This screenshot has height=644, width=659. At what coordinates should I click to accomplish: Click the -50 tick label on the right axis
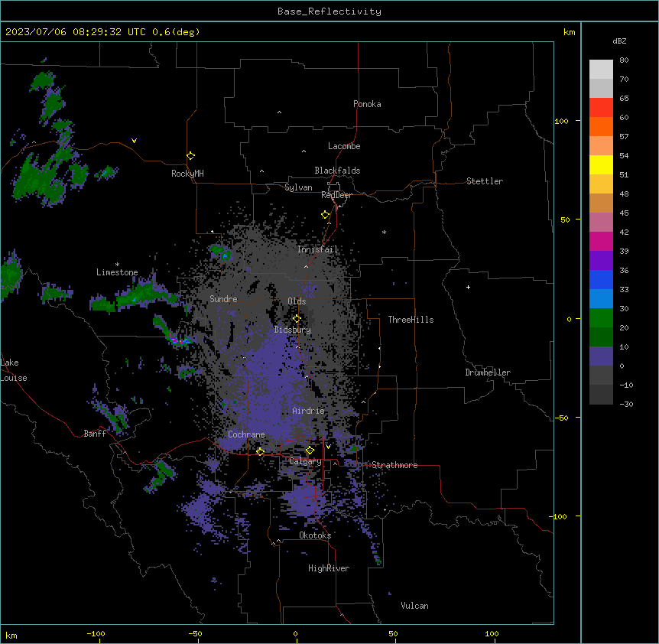point(561,418)
